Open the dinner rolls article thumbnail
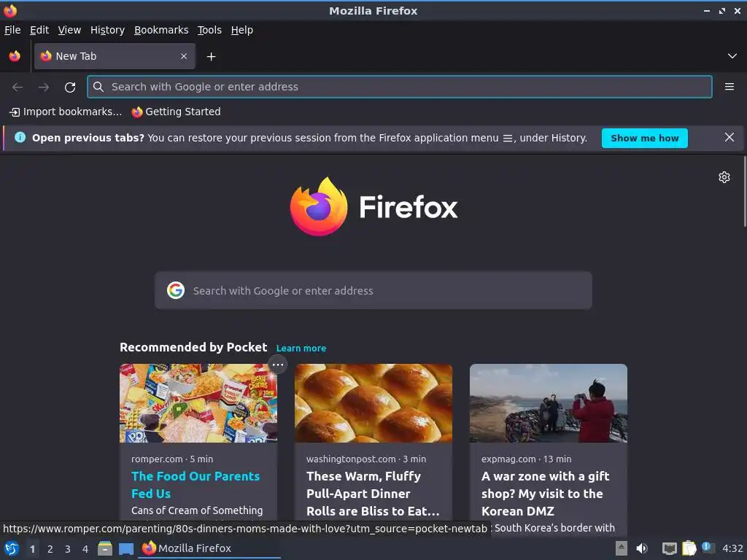The height and width of the screenshot is (560, 747). tap(373, 403)
